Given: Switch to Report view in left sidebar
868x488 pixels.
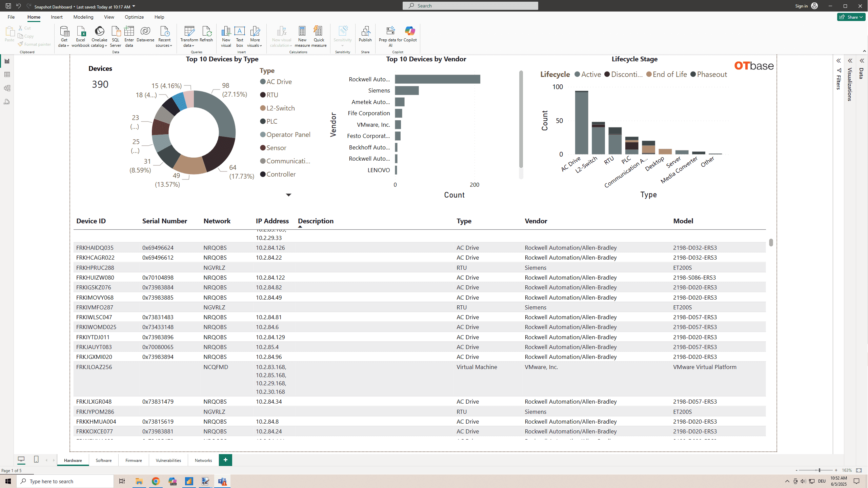Looking at the screenshot, I should click(x=7, y=61).
